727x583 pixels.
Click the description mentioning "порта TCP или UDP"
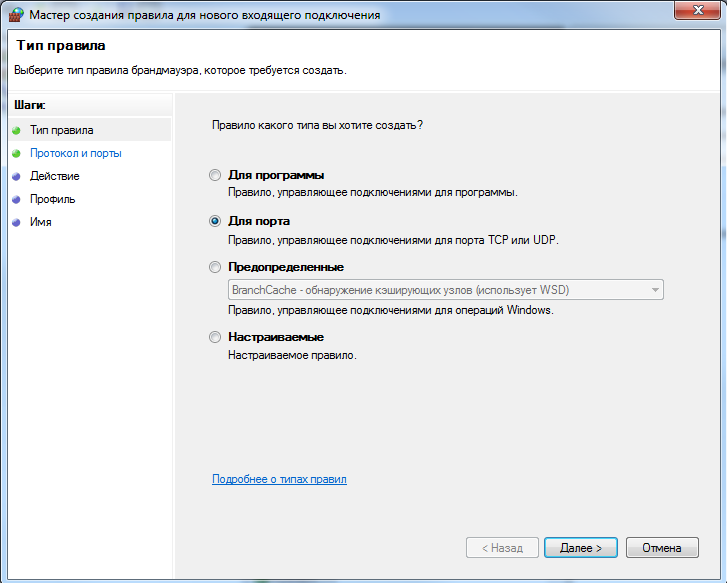coord(393,240)
